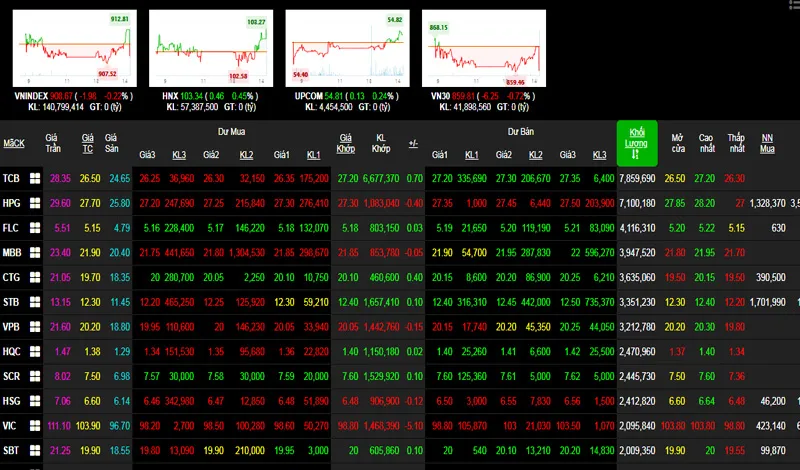Click VIC ceiling price 111.10

point(59,426)
